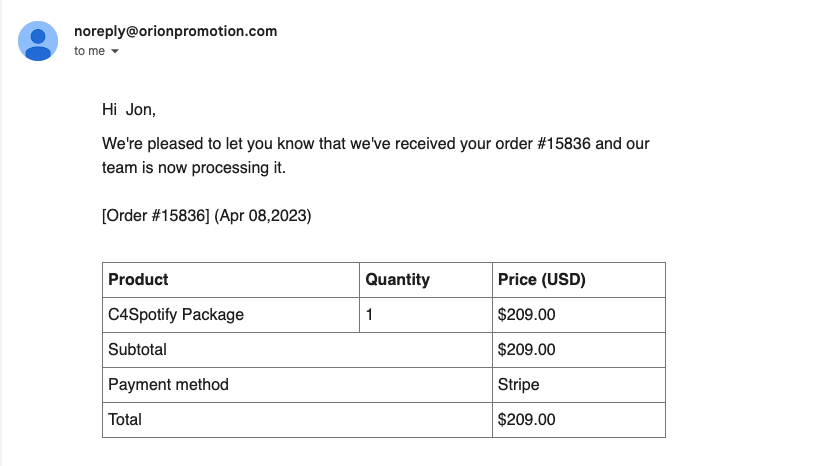Screen dimensions: 819x466
Task: Click the '[Order #15836] (Apr 08,2023)' heading line
Action: 206,216
